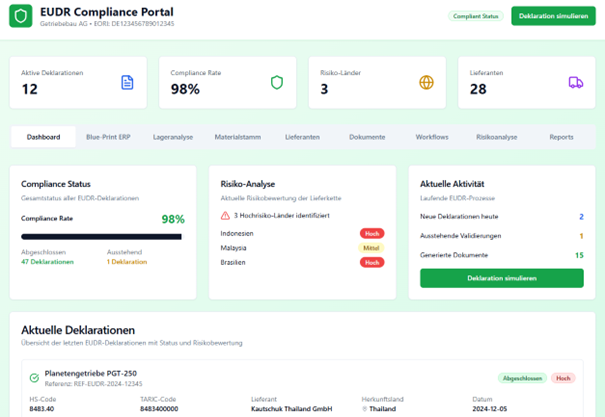Click the green shield icon beside Compliance Rate
The width and height of the screenshot is (605, 417).
tap(277, 82)
